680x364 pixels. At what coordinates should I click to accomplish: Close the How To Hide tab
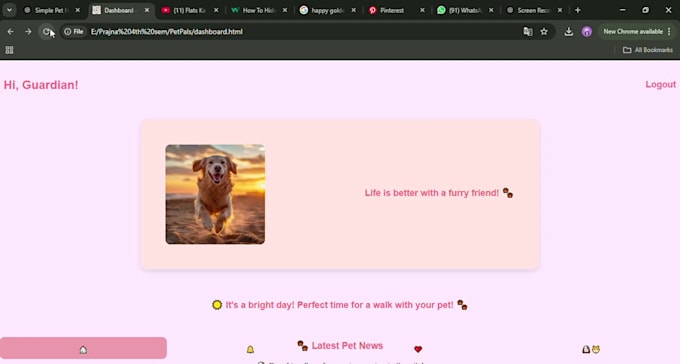[285, 10]
